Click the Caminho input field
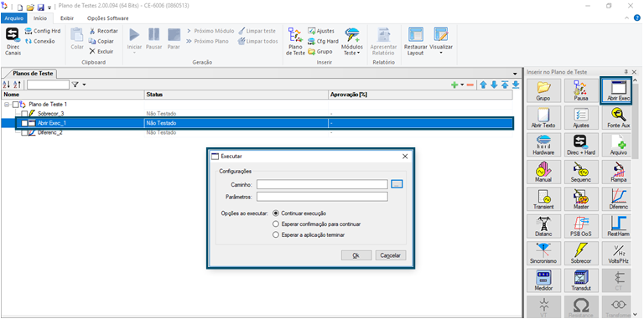The height and width of the screenshot is (319, 644). pos(322,184)
